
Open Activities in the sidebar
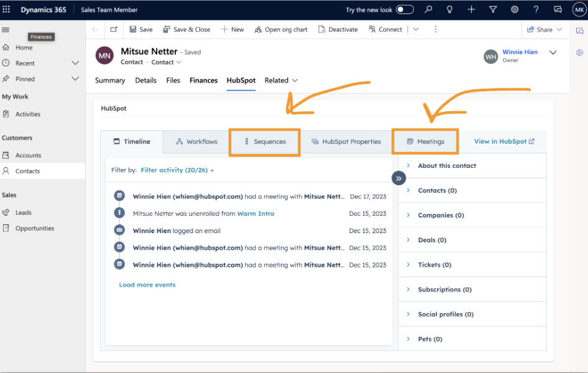point(28,114)
